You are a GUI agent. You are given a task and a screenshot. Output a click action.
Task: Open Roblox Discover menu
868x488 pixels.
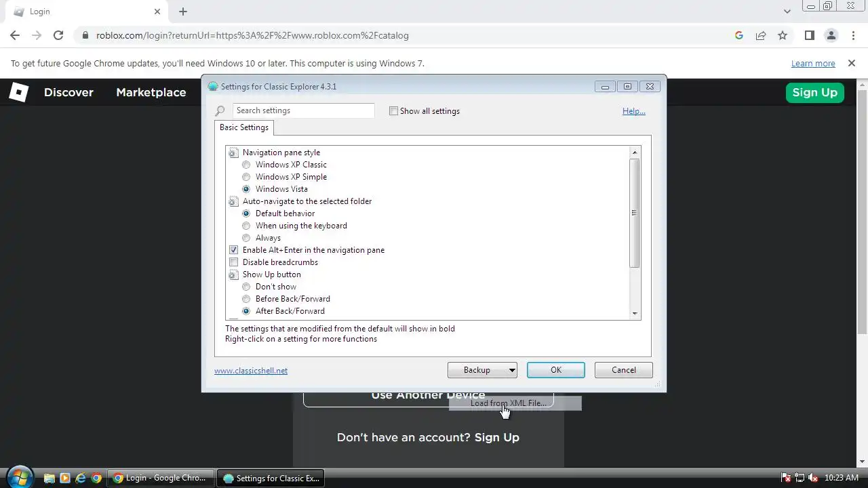68,92
